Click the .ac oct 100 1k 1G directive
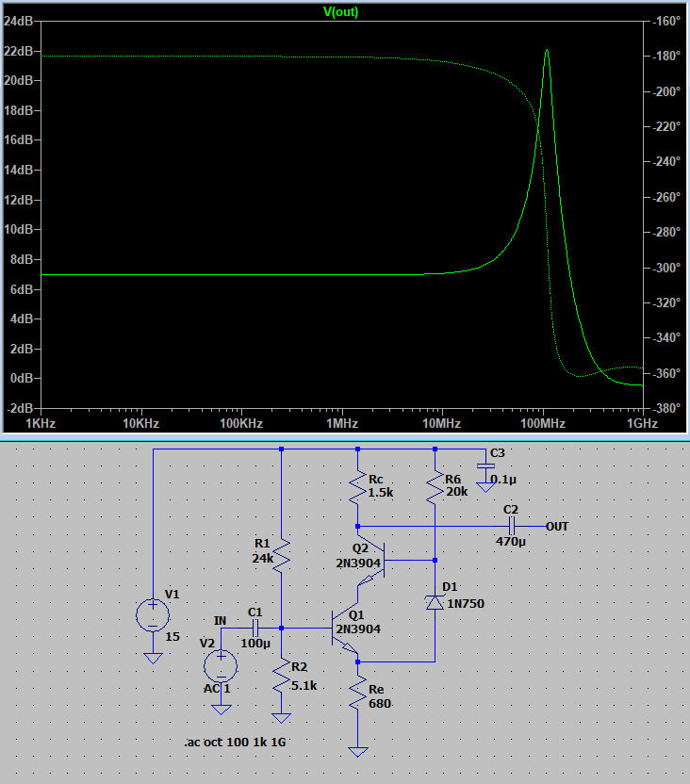The image size is (690, 784). [x=236, y=743]
